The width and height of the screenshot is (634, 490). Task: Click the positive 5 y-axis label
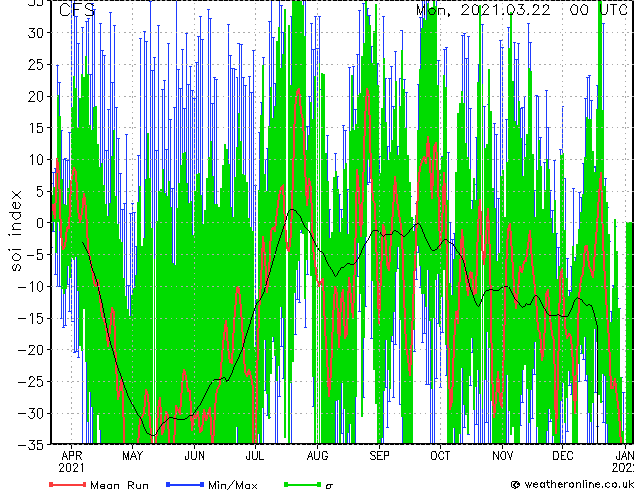(x=40, y=191)
